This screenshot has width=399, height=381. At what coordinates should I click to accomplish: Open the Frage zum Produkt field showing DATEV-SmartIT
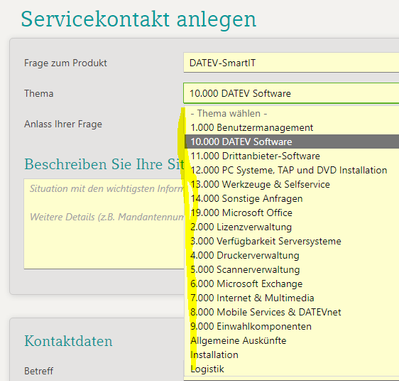(x=291, y=63)
